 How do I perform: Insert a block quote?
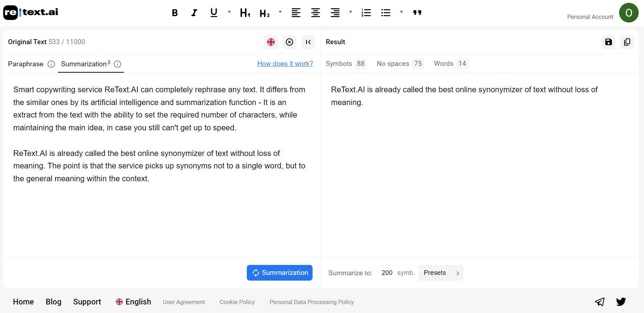tap(417, 13)
